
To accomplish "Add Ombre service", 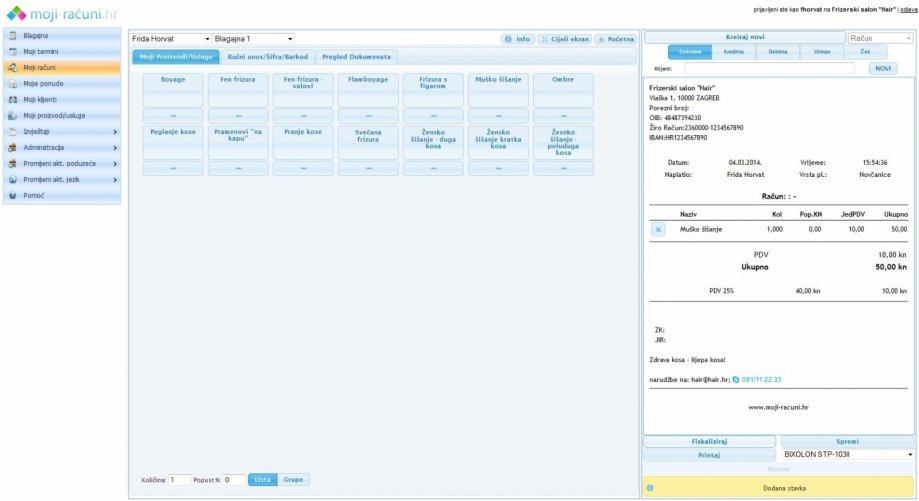I will (563, 90).
